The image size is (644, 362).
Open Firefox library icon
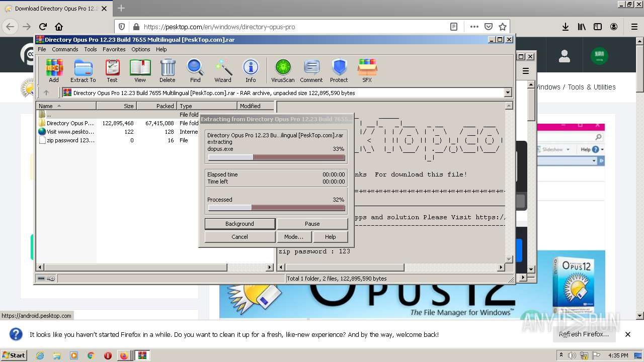(582, 27)
